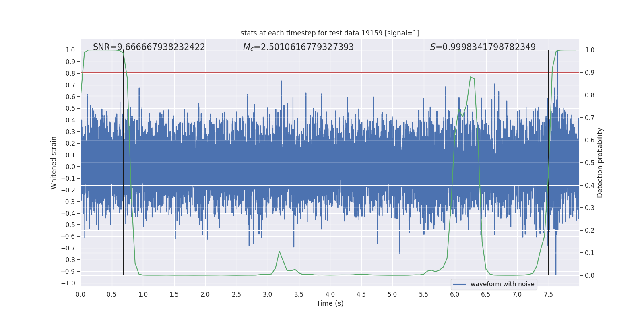Viewport: 644px width, 322px height.
Task: Click the green curve peak near 6.25 seconds
Action: tap(471, 77)
